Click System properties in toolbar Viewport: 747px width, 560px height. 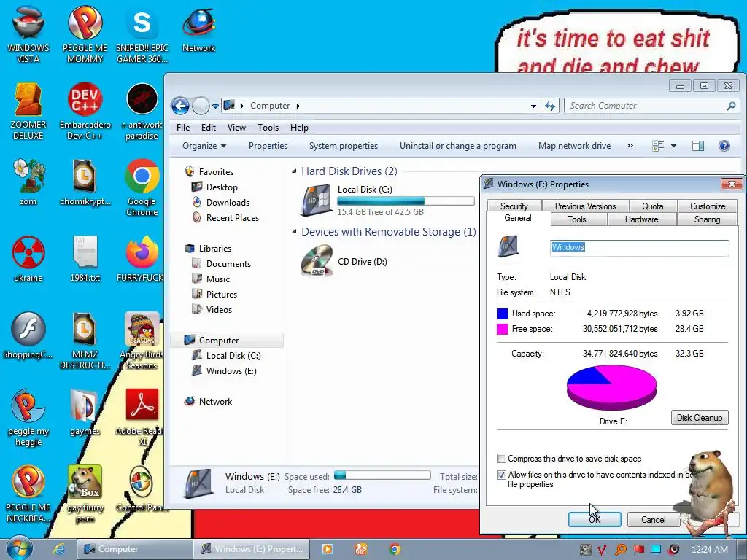point(344,146)
